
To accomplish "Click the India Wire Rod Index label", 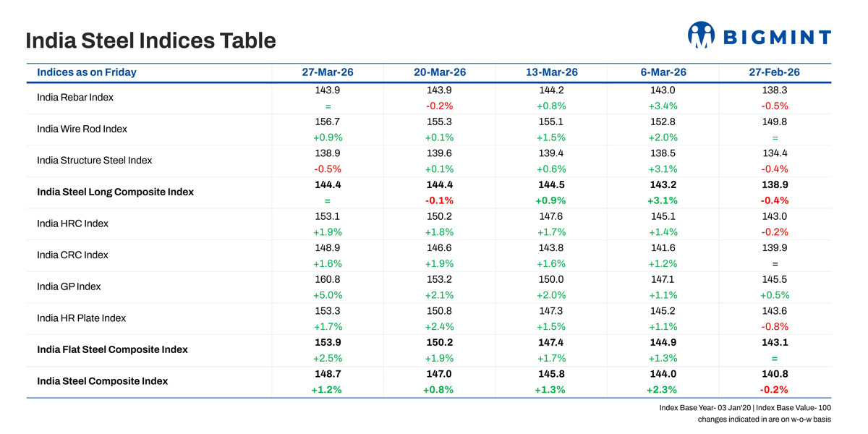I will [82, 129].
